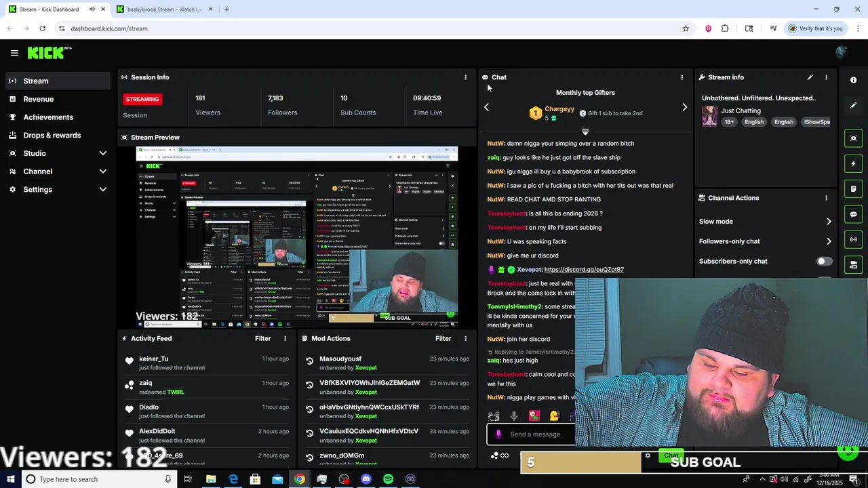
Task: Click the duck emote in chat
Action: [x=554, y=415]
